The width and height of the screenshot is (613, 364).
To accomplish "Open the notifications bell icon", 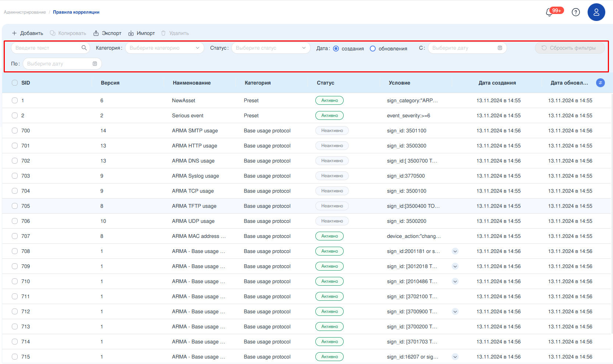I will (x=549, y=12).
